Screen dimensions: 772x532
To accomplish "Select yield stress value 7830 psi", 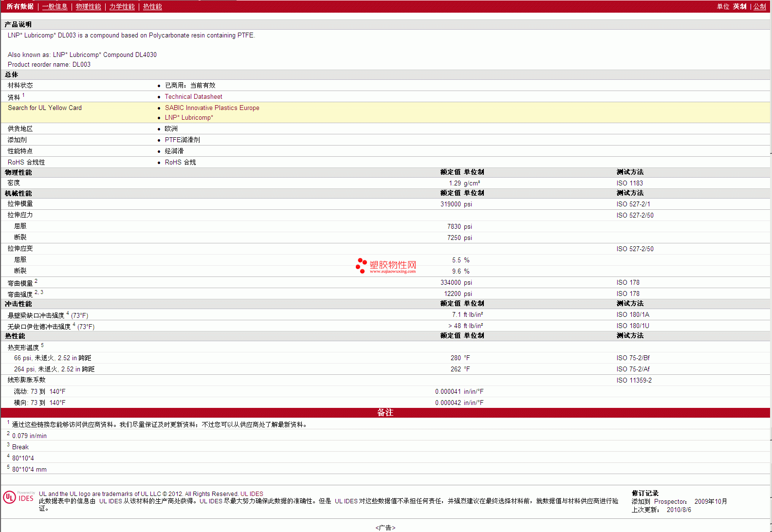I will tap(460, 226).
